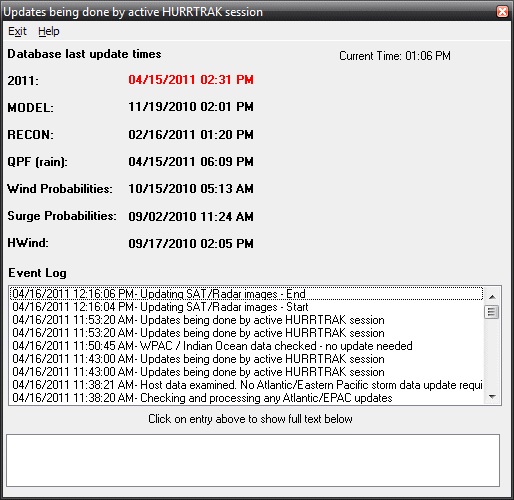Select the WPAC / Indian Ocean data checked entry
Viewport: 514px width, 500px height.
pyautogui.click(x=247, y=346)
